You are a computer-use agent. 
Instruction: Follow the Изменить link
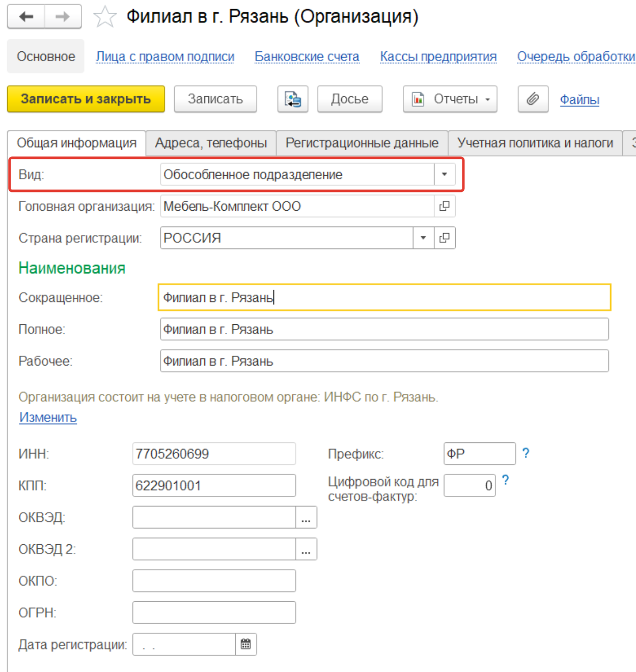point(48,417)
